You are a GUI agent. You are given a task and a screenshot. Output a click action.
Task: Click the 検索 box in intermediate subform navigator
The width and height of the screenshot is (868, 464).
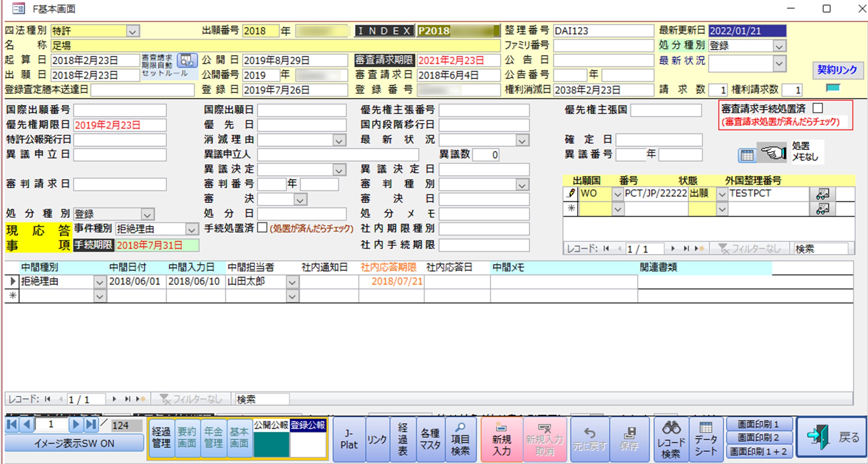coord(262,399)
